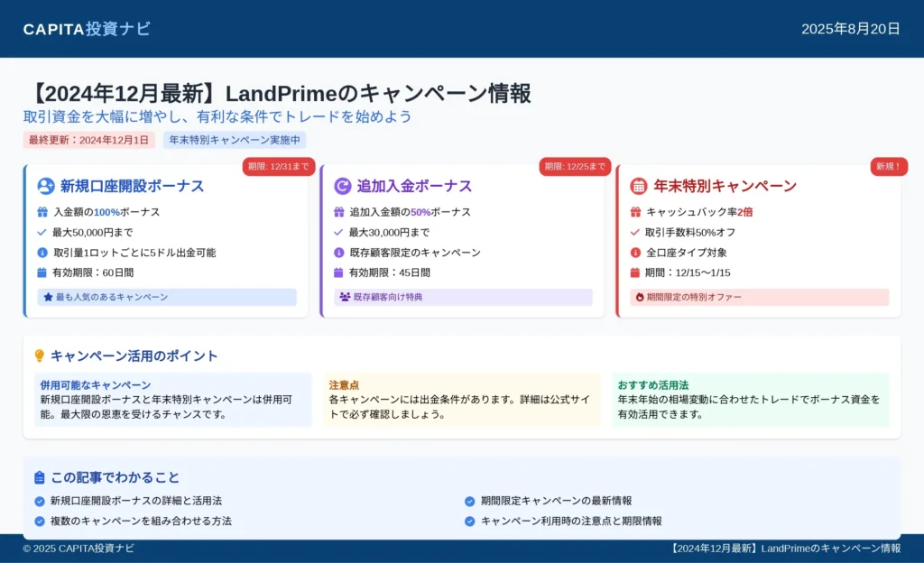This screenshot has width=924, height=563.
Task: Click the © 2025 CAPITA投資ナビ footer text
Action: (x=79, y=549)
